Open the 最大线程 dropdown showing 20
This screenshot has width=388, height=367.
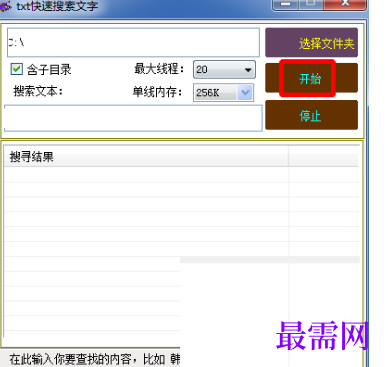click(x=224, y=69)
